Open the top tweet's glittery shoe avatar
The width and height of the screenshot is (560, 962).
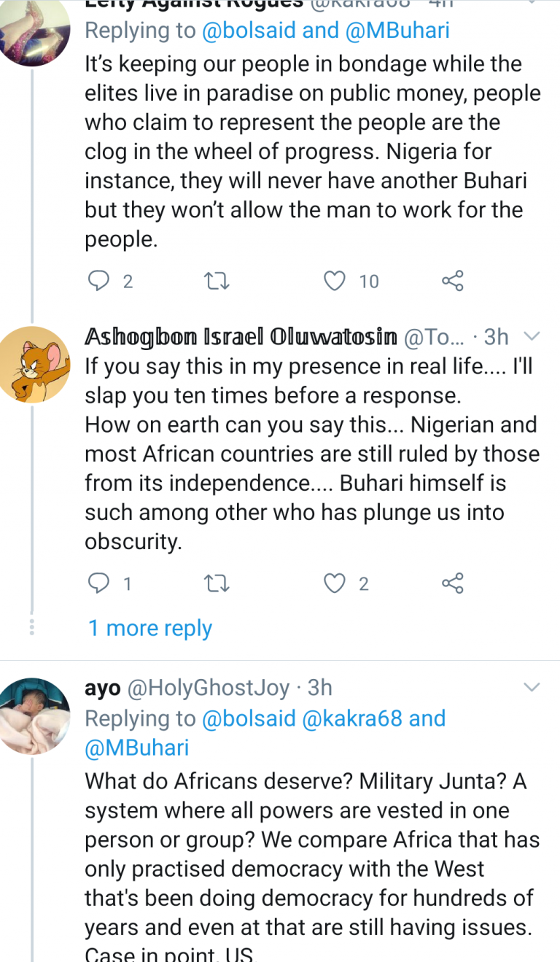34,33
